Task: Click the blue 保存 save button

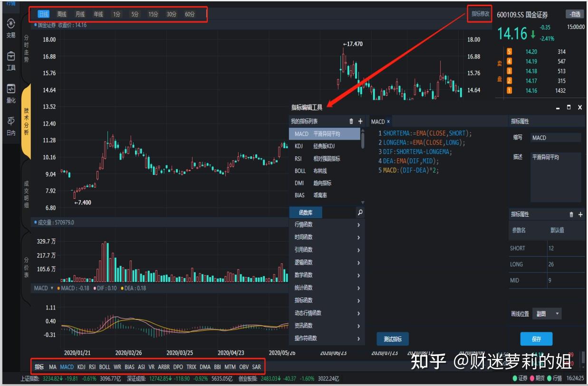Action: click(x=536, y=338)
